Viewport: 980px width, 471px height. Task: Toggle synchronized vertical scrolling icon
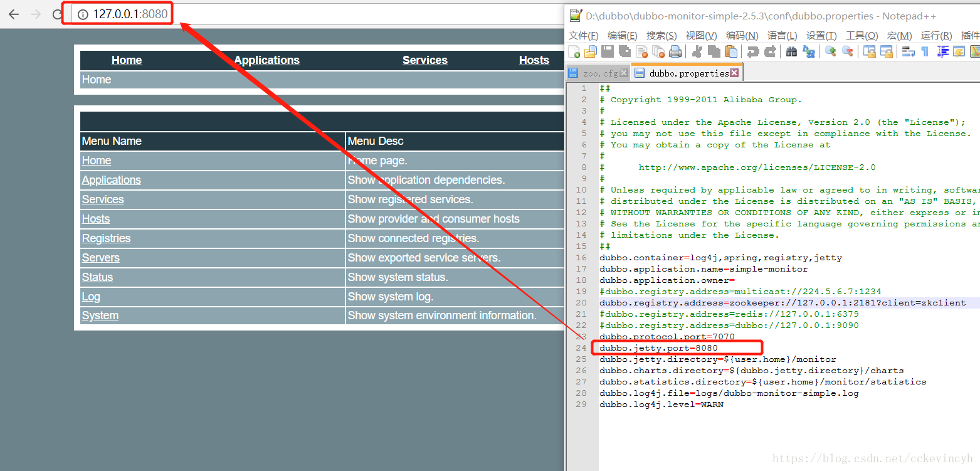[x=869, y=51]
